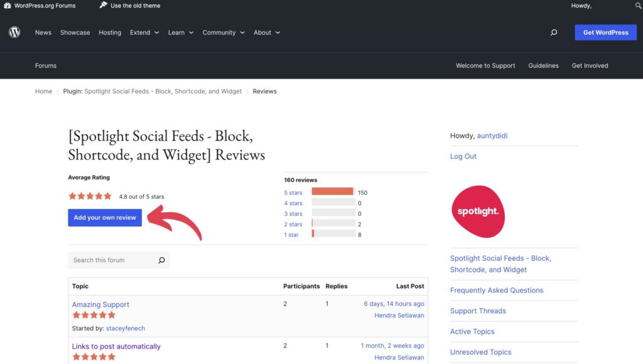This screenshot has width=643, height=364.
Task: Open search using the magnifying glass icon
Action: (553, 32)
